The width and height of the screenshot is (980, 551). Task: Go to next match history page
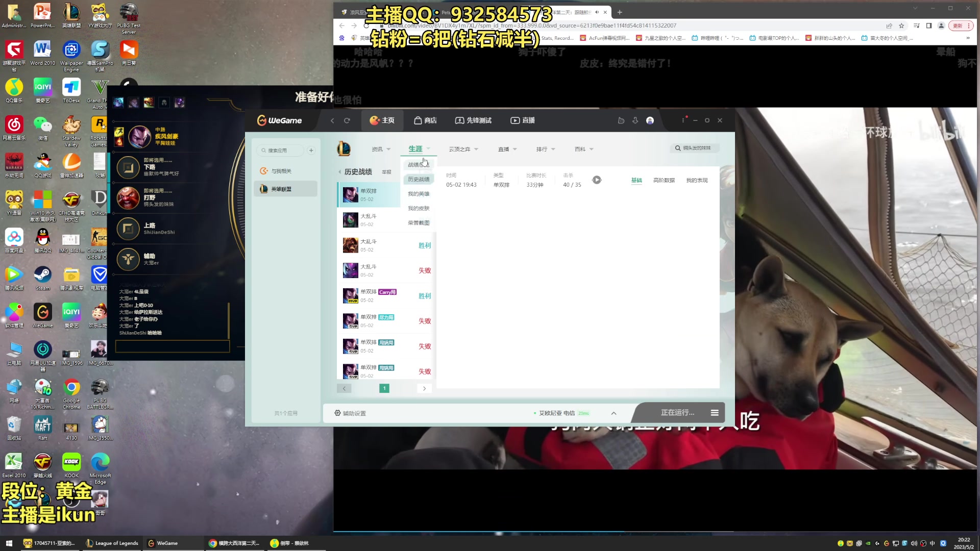[x=424, y=389]
